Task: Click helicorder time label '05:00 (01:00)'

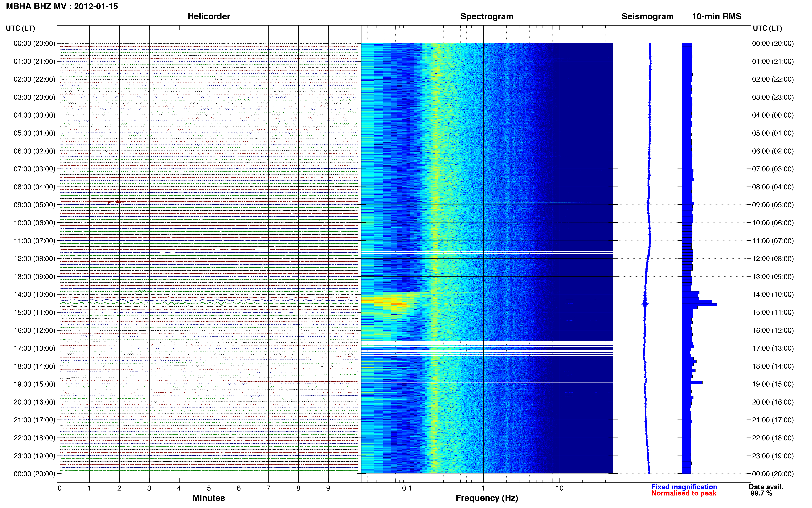Action: (x=34, y=133)
